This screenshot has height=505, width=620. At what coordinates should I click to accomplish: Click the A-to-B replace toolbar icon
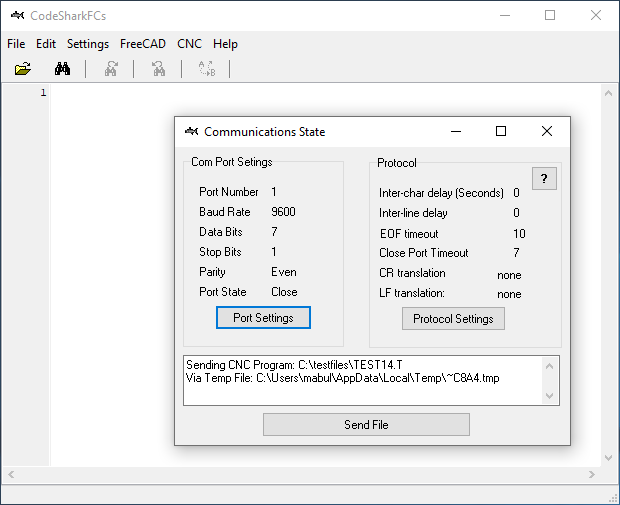(x=207, y=69)
